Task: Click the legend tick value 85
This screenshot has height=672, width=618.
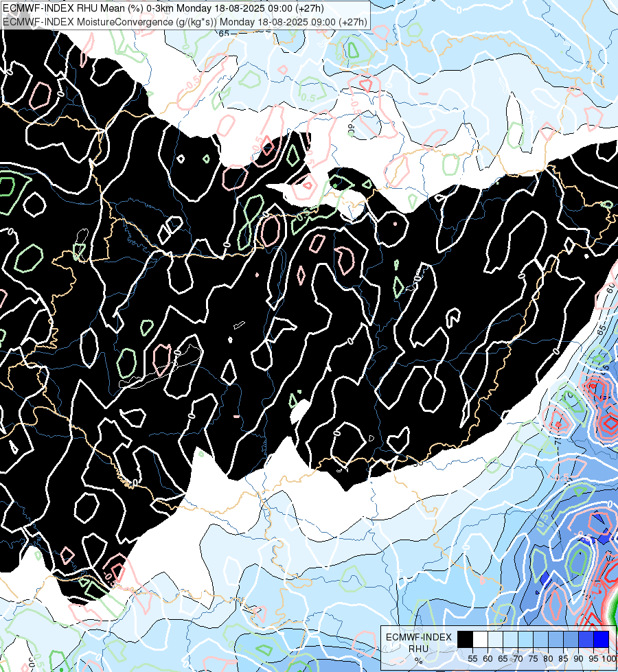Action: click(563, 659)
